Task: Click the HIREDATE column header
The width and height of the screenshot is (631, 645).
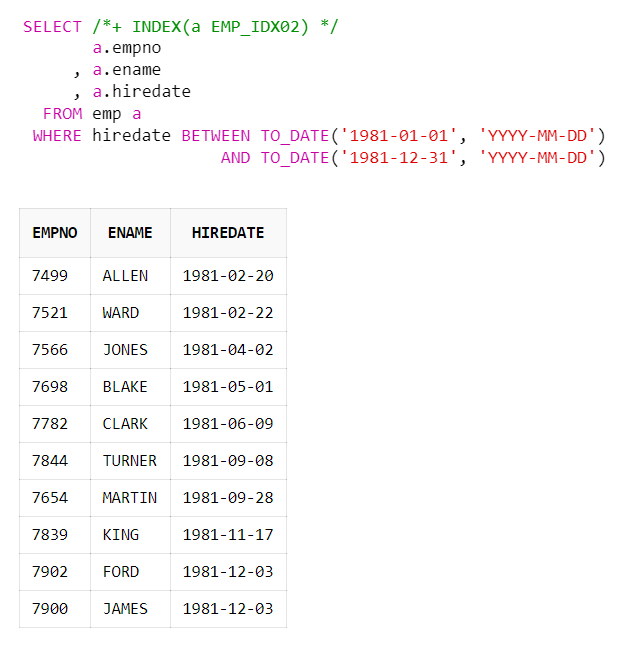Action: coord(228,233)
